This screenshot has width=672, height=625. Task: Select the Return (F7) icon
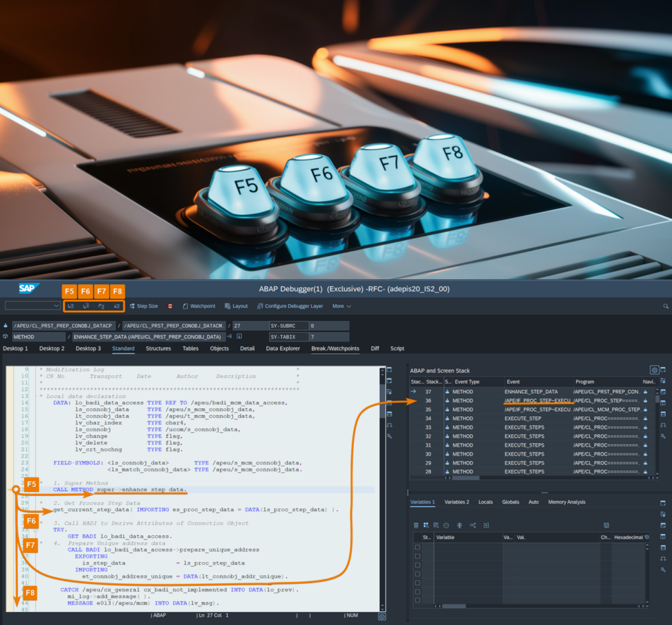101,306
